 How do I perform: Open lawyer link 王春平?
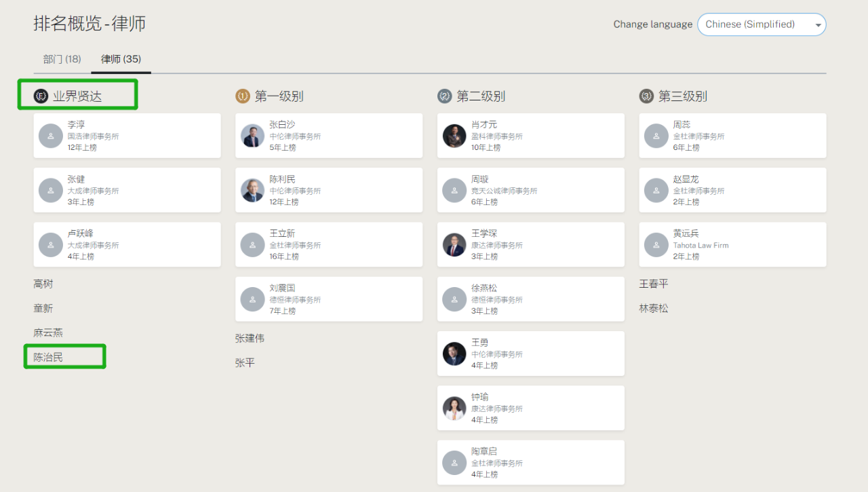coord(654,284)
